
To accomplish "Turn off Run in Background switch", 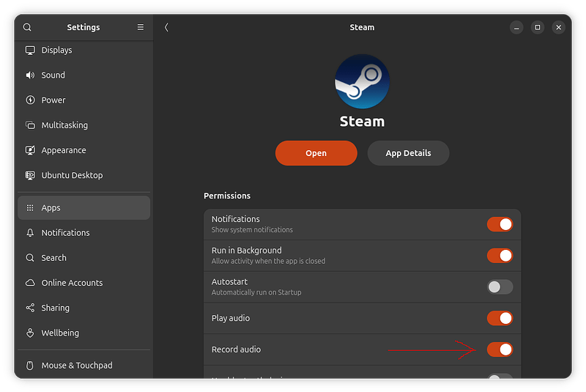I will tap(500, 256).
